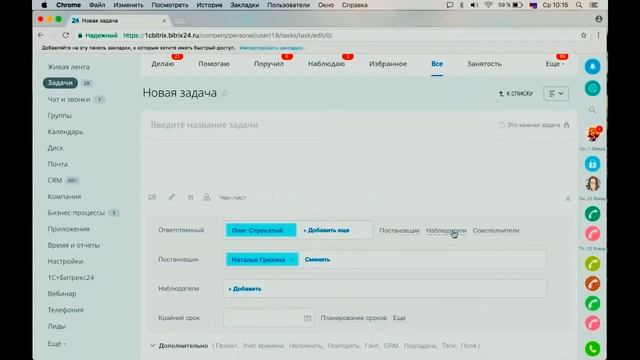Click the Крайний срок date field
The width and height of the screenshot is (640, 360).
click(269, 318)
